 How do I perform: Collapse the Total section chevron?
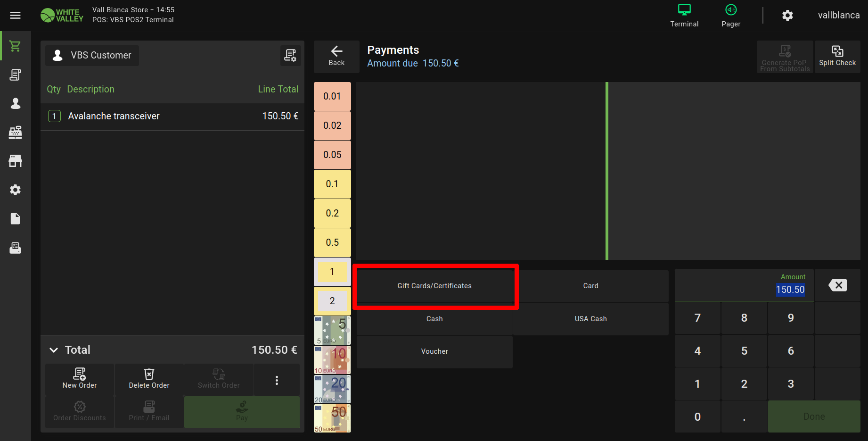pos(54,350)
